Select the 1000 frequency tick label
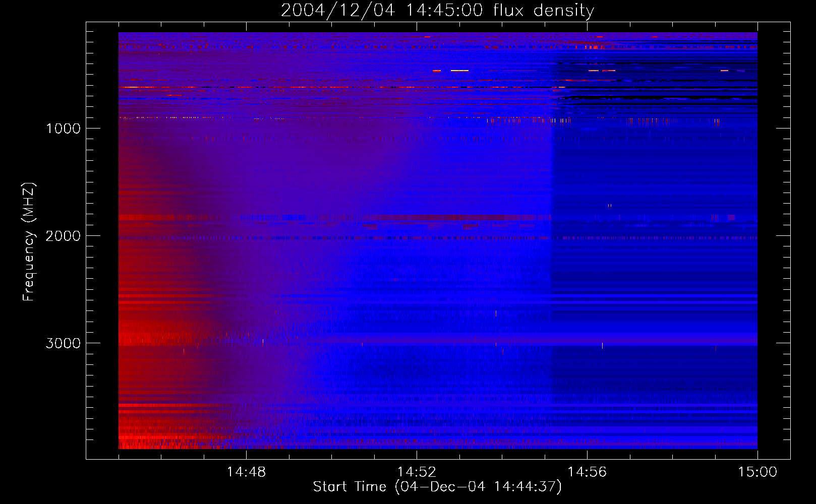The height and width of the screenshot is (504, 816). 63,129
